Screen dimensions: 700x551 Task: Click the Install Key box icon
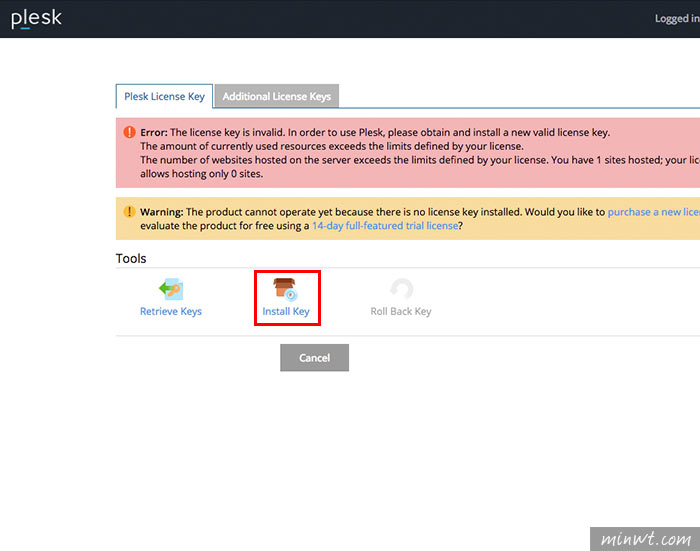(x=286, y=289)
